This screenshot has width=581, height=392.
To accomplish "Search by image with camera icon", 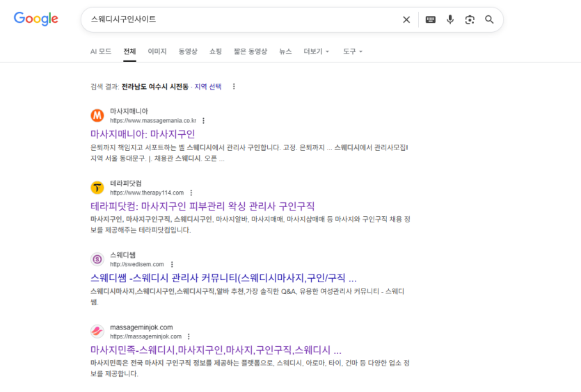I will (x=470, y=19).
